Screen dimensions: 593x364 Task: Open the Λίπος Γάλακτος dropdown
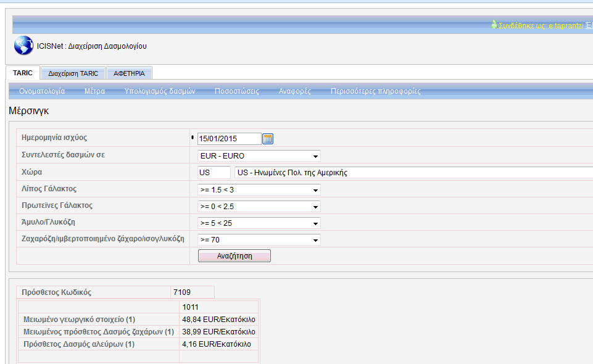pos(259,189)
